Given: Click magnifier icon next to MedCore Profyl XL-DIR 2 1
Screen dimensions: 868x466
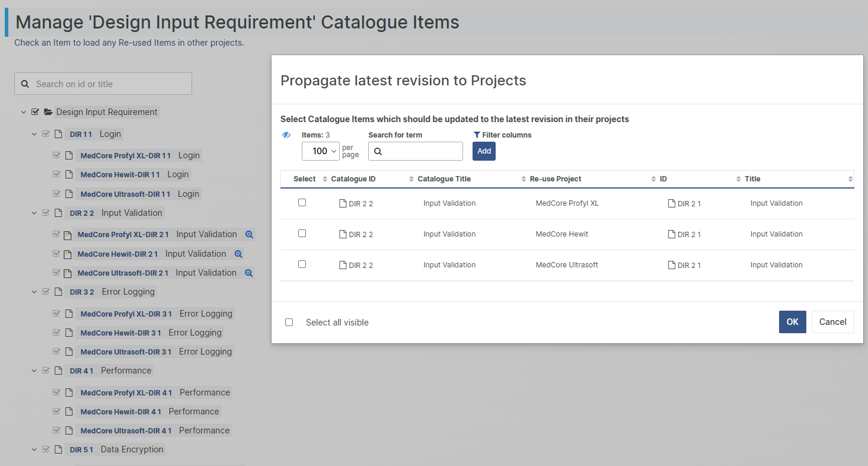Looking at the screenshot, I should tap(249, 235).
